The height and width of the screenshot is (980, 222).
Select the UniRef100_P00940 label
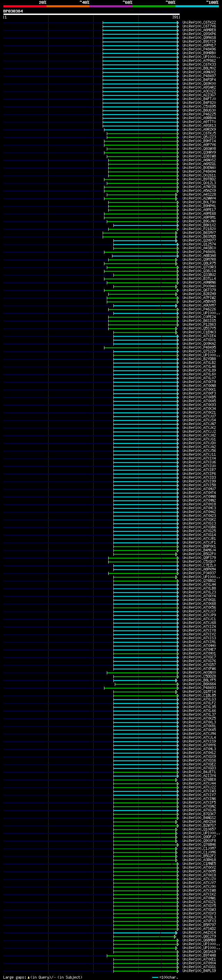point(199,286)
